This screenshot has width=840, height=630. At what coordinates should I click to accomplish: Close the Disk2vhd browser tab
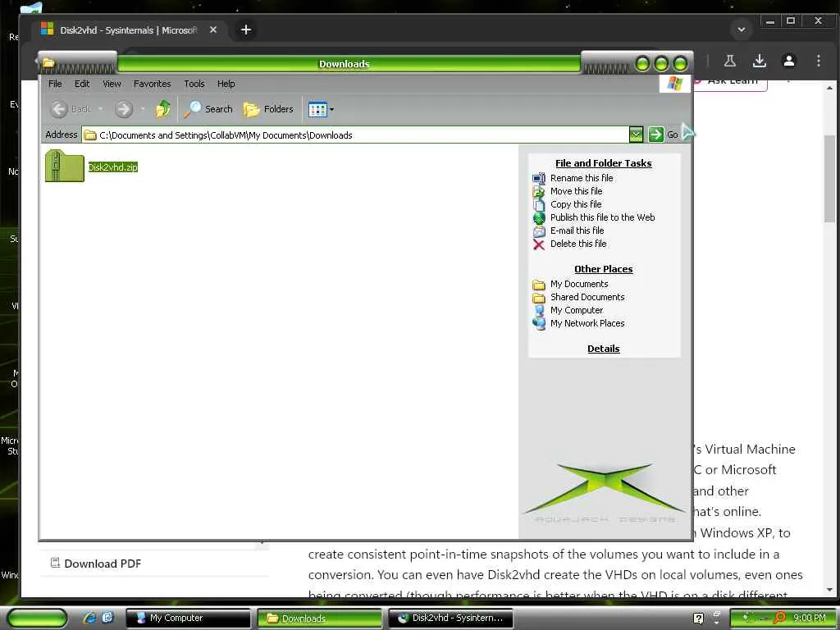pos(213,30)
